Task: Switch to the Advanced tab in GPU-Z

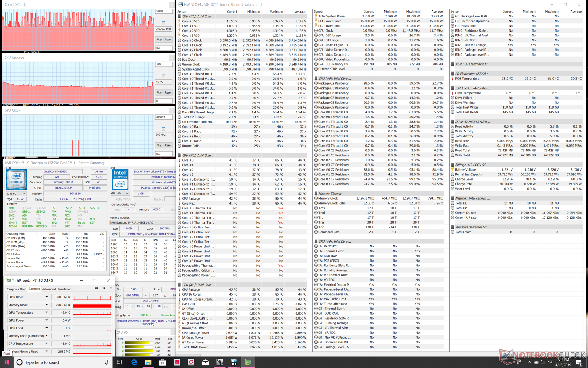Action: pos(49,289)
